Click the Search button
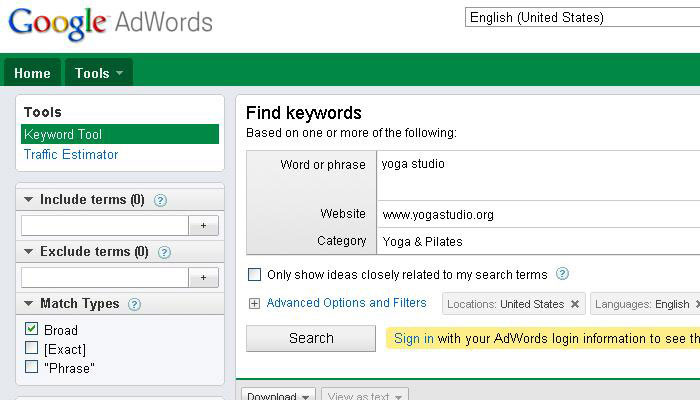This screenshot has height=400, width=700. pyautogui.click(x=311, y=338)
